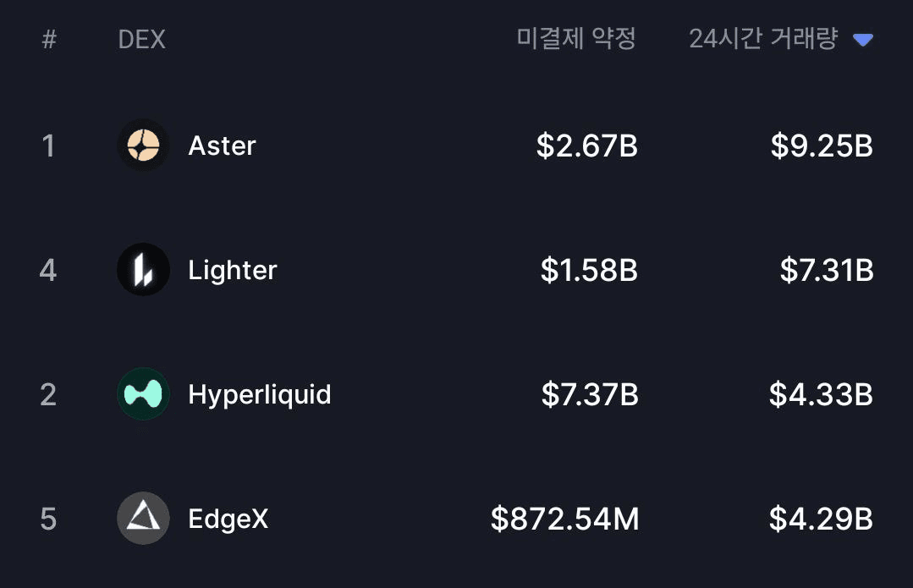Open the Aster DEX link
The height and width of the screenshot is (588, 913).
(222, 146)
